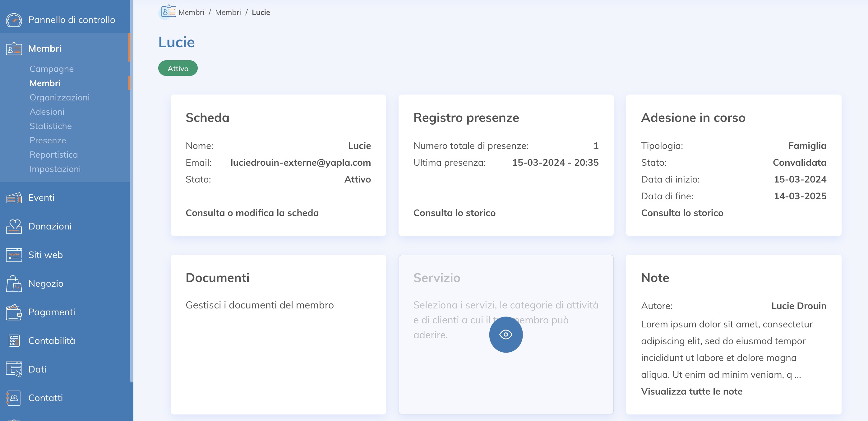Image resolution: width=868 pixels, height=421 pixels.
Task: Click Data di inizio 15-03-2024
Action: coord(800,179)
